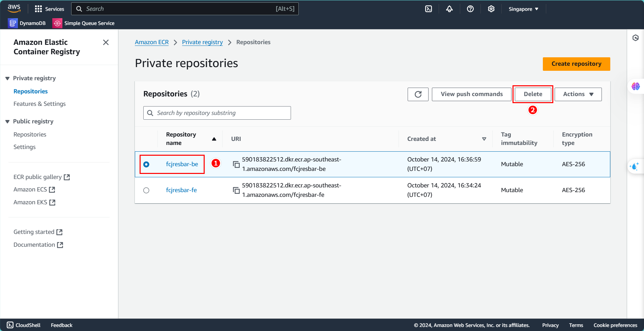This screenshot has width=644, height=331.
Task: Open the fcjresbar-be repository link
Action: 182,164
